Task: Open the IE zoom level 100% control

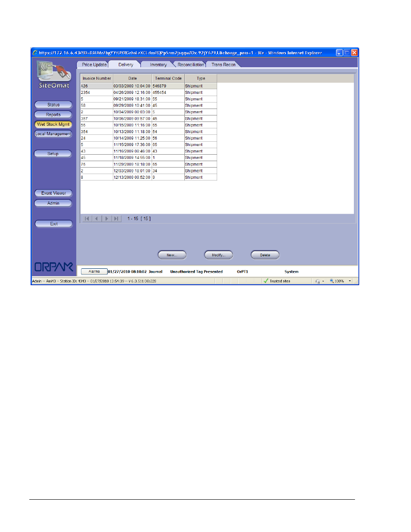Action: point(337,281)
